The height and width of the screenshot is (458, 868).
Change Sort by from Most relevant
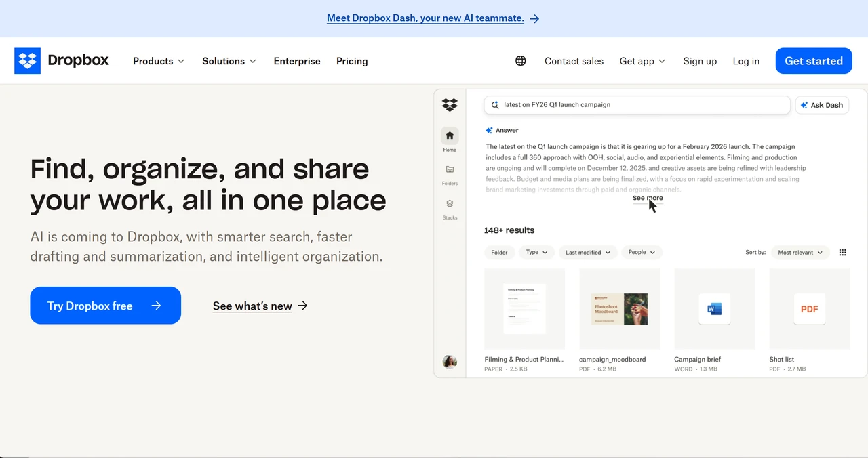point(800,252)
